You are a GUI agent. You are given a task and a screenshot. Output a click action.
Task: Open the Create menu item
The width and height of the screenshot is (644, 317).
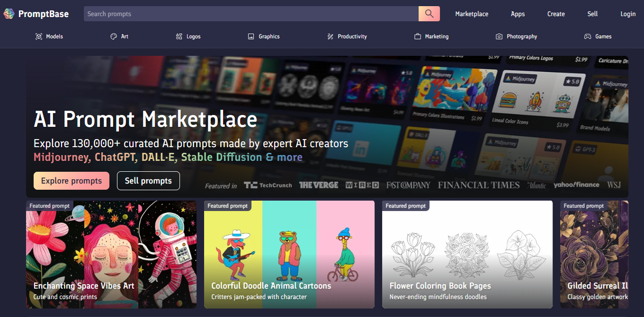pos(556,14)
